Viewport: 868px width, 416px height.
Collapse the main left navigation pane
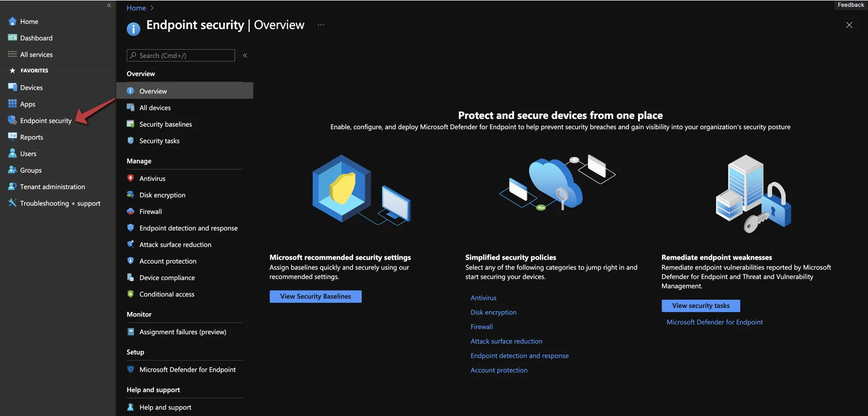click(109, 5)
